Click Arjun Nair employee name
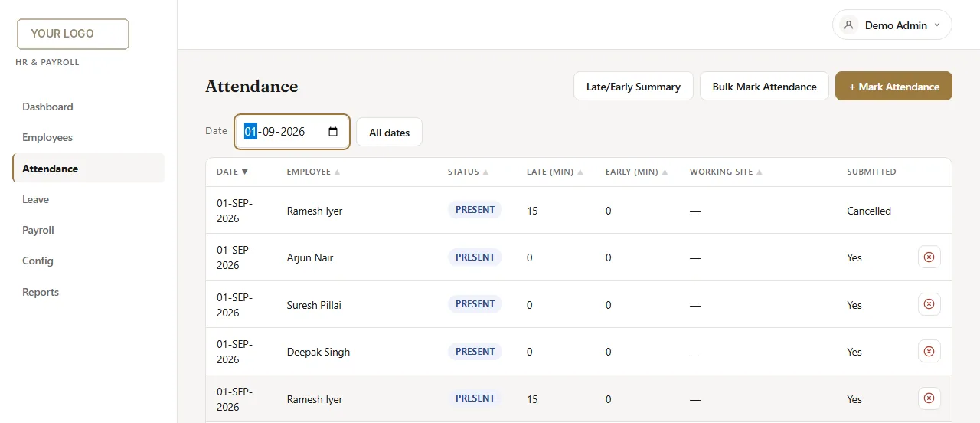 310,257
